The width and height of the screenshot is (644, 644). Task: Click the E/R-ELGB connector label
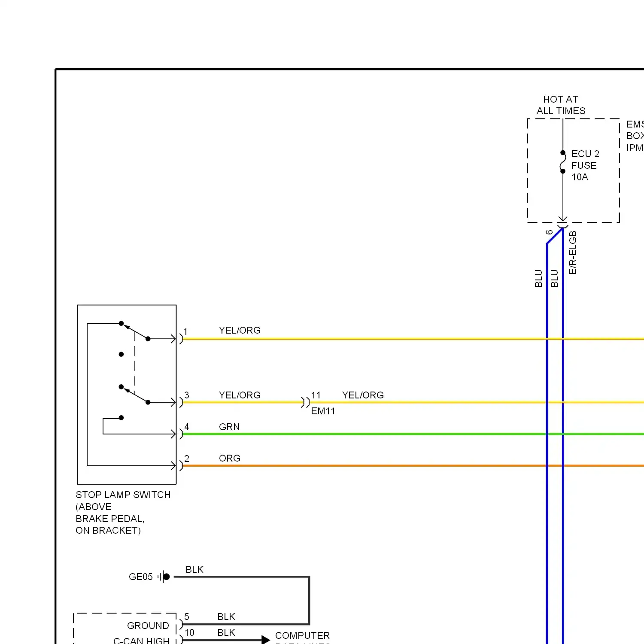coord(573,252)
